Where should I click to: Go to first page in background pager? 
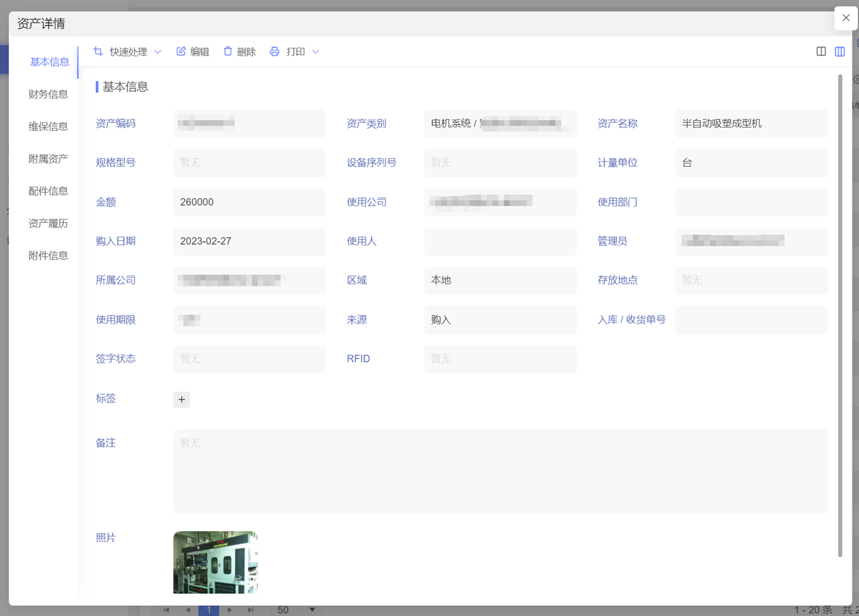(166, 610)
